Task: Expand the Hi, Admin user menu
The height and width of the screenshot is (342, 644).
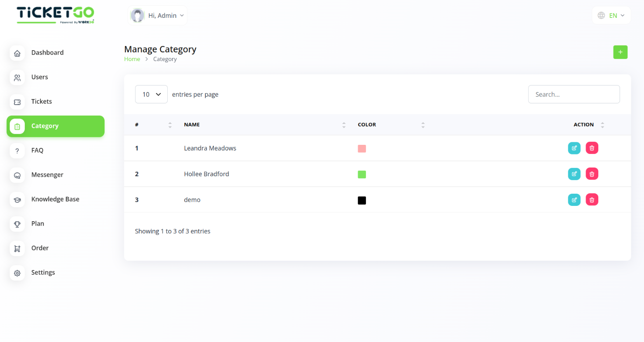Action: pyautogui.click(x=158, y=16)
